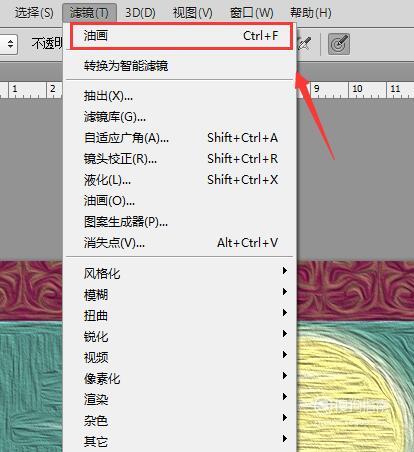The height and width of the screenshot is (452, 414).
Task: Expand the 扭曲 submenu
Action: pyautogui.click(x=179, y=315)
